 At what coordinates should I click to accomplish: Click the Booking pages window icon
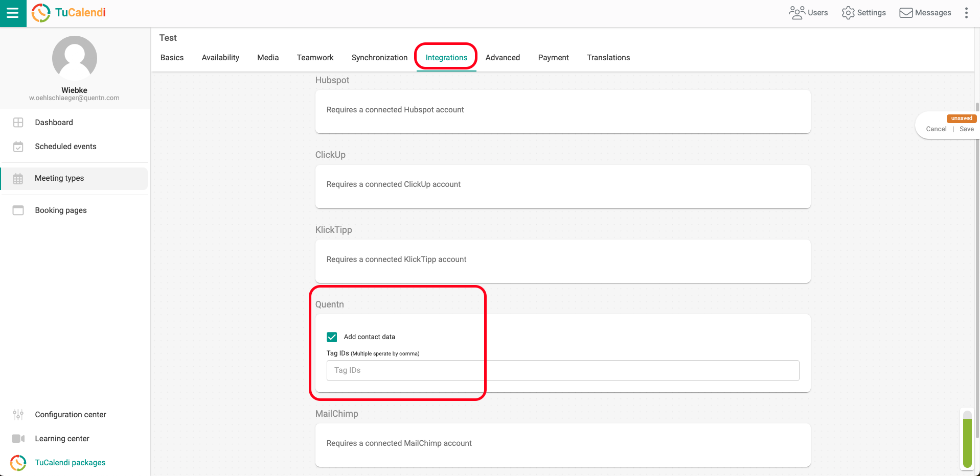[x=18, y=210]
